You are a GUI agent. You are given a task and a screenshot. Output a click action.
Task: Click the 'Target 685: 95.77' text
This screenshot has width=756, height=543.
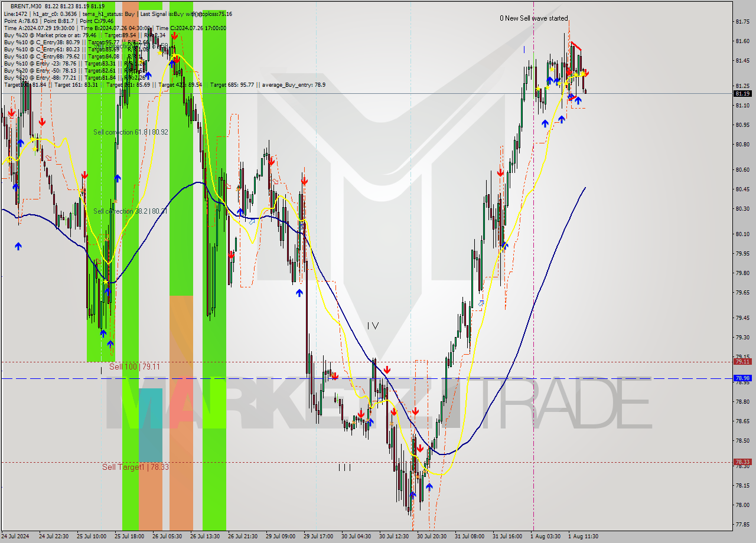point(232,85)
